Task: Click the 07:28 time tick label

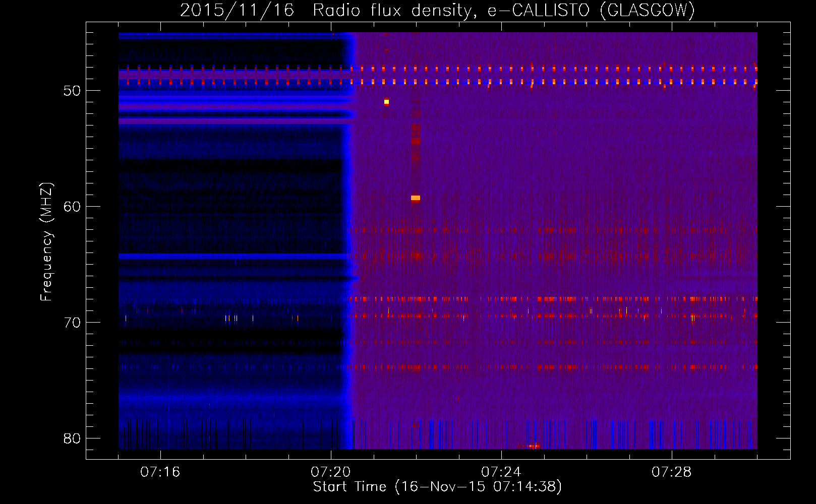Action: click(671, 472)
